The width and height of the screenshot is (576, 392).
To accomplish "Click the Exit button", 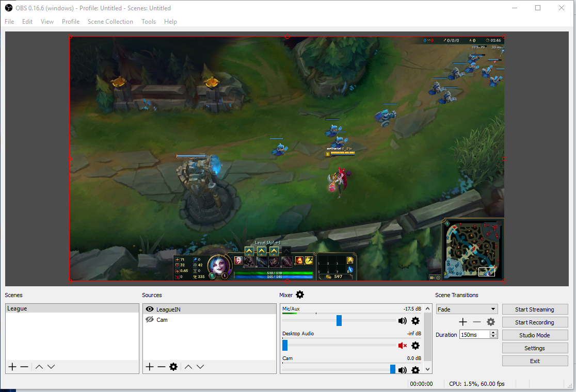I will [535, 361].
